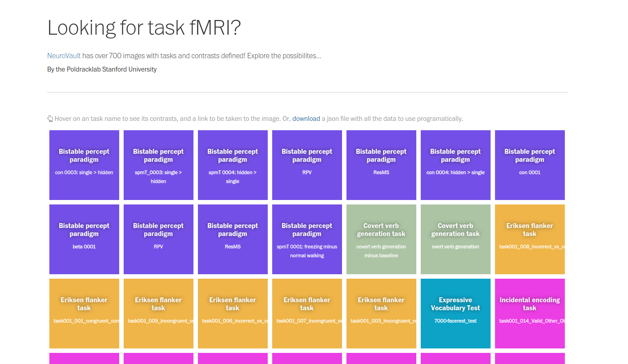The image size is (628, 364).
Task: Select Eriksen flanker tile task001_006_incorrect
Action: point(233,313)
